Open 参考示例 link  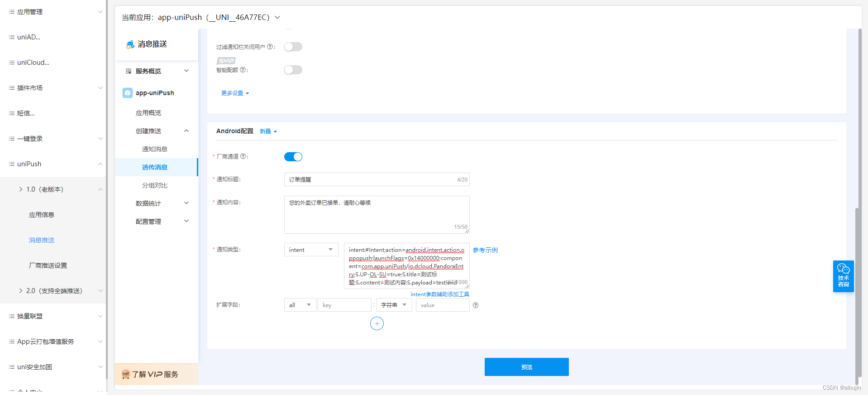[x=485, y=250]
